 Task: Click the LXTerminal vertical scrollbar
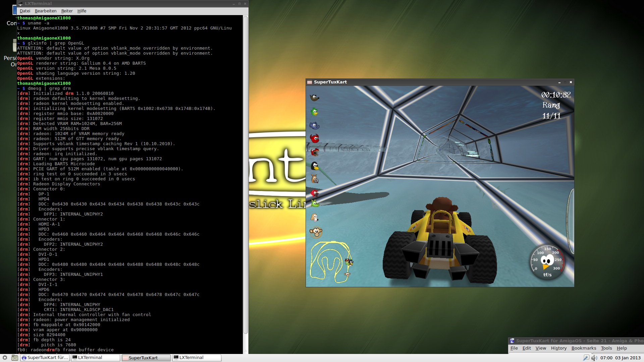[246, 174]
